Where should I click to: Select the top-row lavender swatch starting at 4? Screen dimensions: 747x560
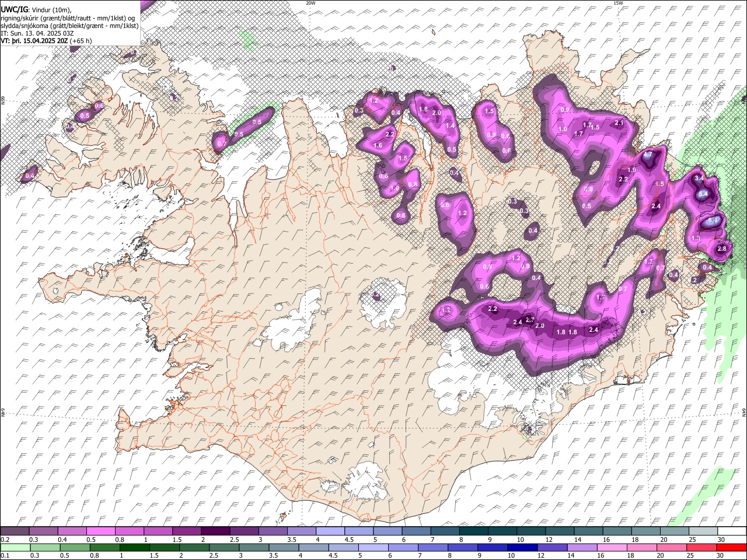tap(329, 531)
